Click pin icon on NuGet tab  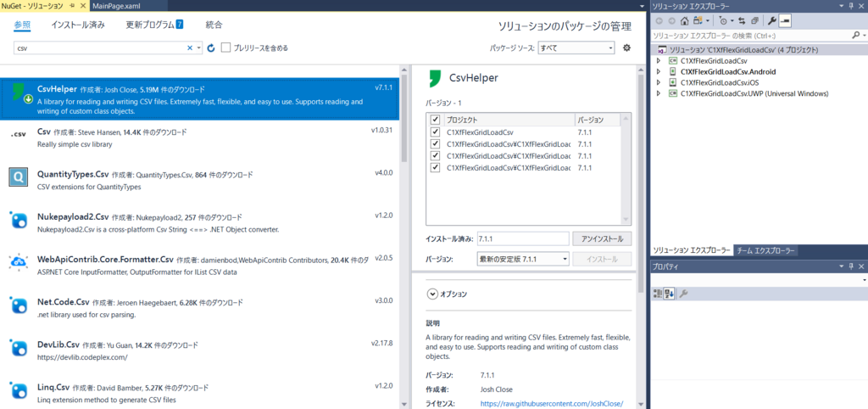tap(73, 4)
